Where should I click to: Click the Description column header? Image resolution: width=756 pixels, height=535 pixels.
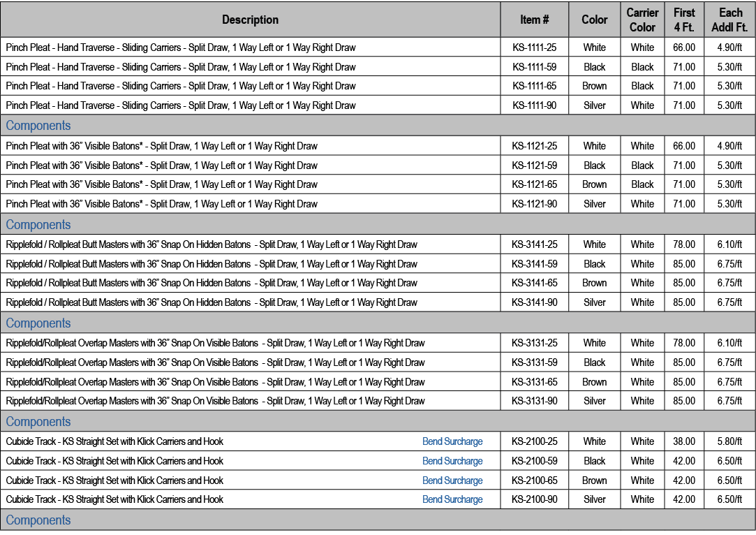click(250, 20)
